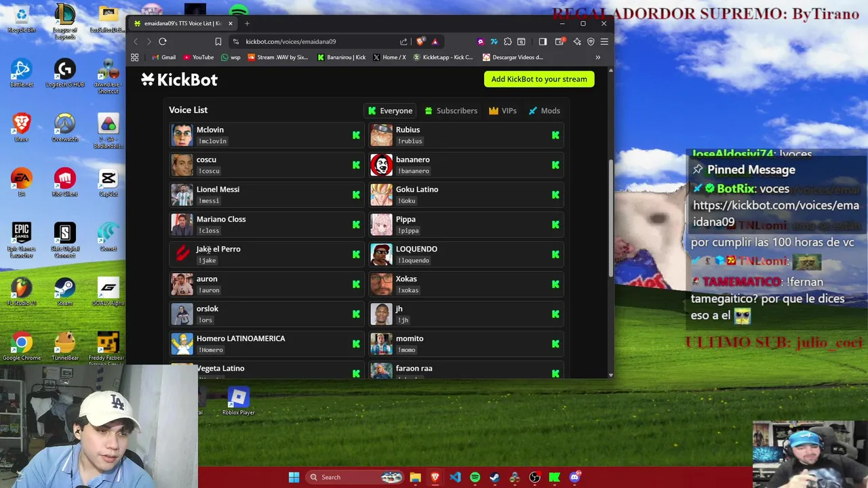Open the Gmail bookmark
Image resolution: width=868 pixels, height=488 pixels.
pos(163,58)
